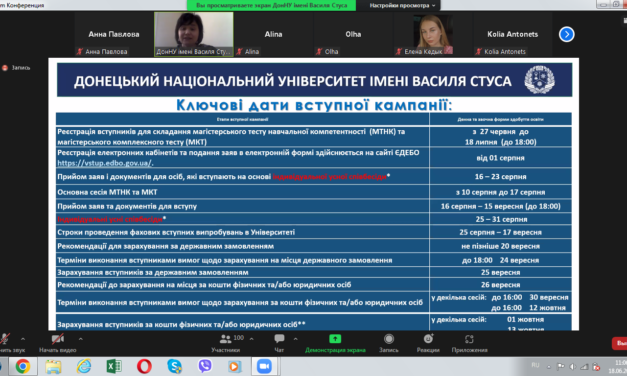Select ДонНУ імені Василя Стуса video tile
This screenshot has height=376, width=627.
pos(194,34)
